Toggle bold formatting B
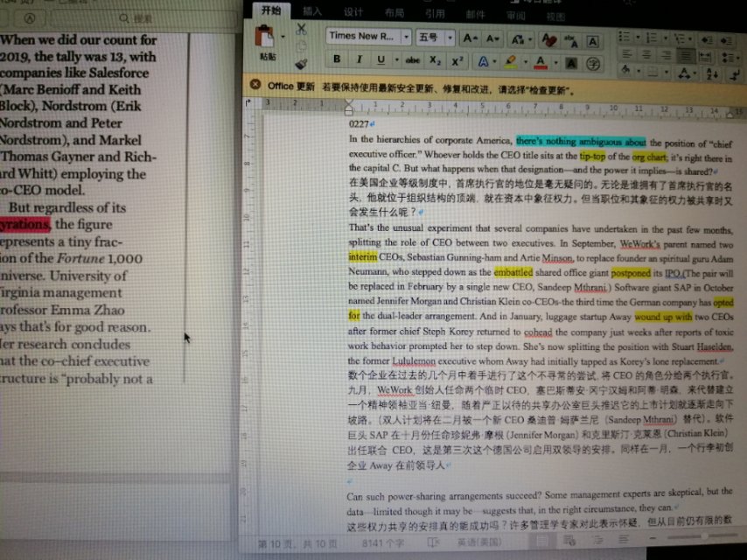The width and height of the screenshot is (747, 560). click(337, 59)
